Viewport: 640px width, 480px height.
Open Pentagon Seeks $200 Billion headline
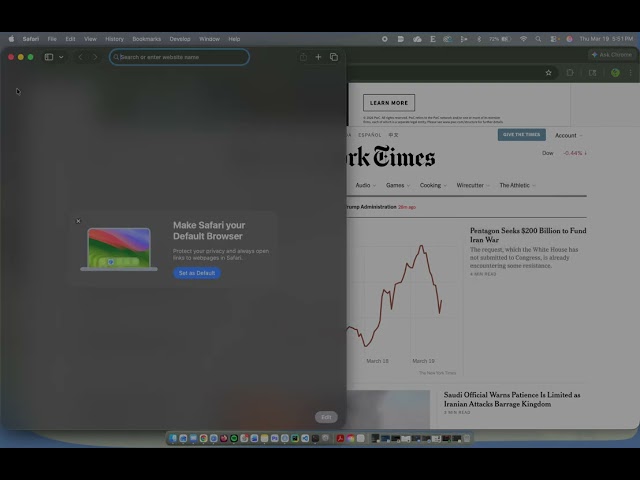(528, 235)
